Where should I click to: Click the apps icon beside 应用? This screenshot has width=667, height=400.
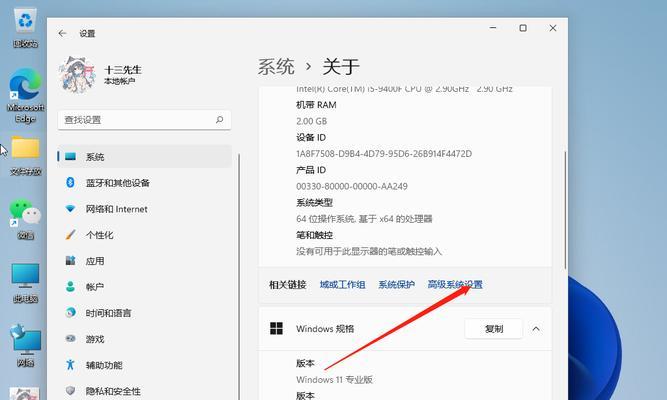point(70,260)
